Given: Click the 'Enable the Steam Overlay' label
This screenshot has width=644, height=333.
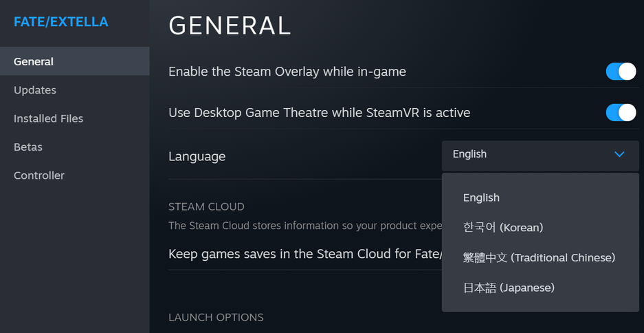Looking at the screenshot, I should coord(287,72).
